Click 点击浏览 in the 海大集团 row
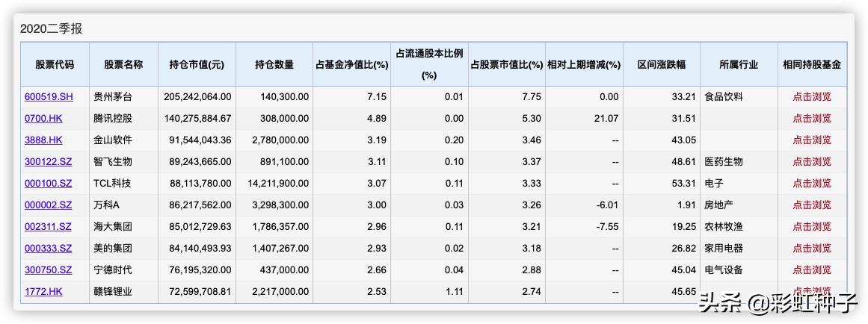Image resolution: width=868 pixels, height=324 pixels. [811, 226]
